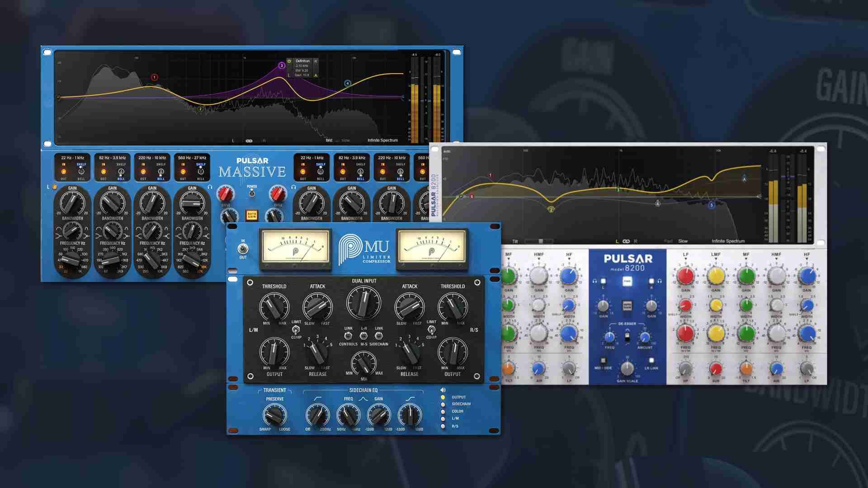Select the SIDECHAIN monitor option
Image resolution: width=868 pixels, height=488 pixels.
[443, 404]
